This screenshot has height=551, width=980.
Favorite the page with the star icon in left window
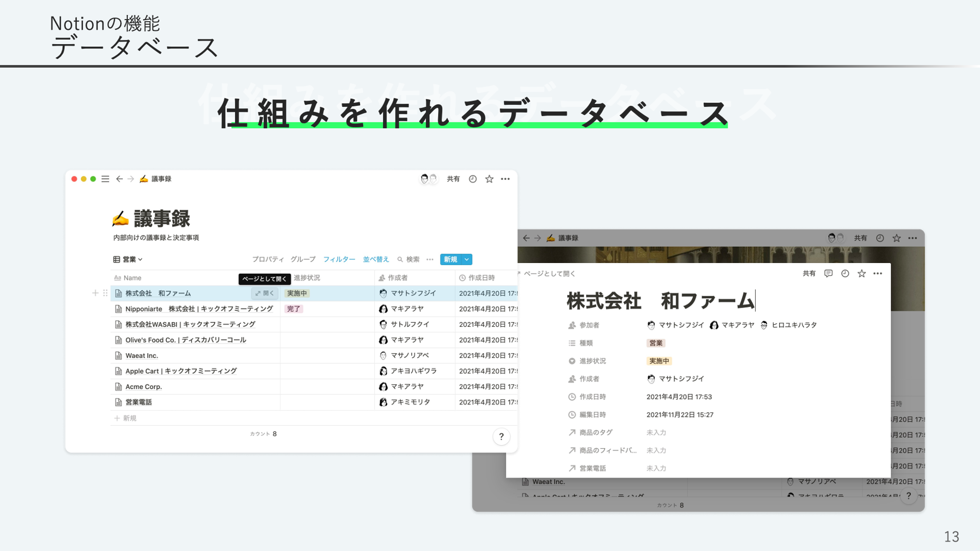[x=489, y=179]
